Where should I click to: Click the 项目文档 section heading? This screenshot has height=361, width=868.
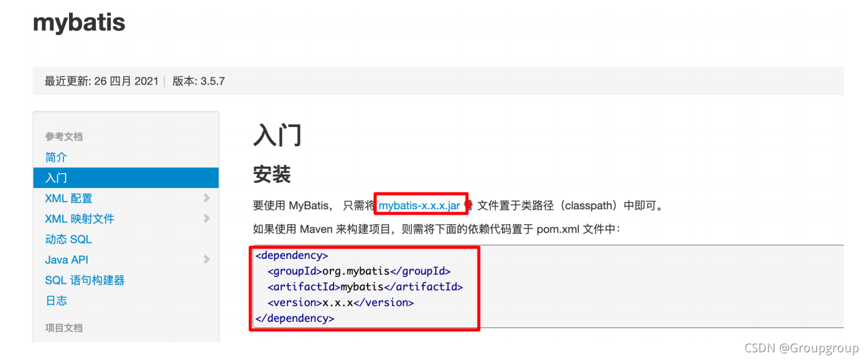64,328
